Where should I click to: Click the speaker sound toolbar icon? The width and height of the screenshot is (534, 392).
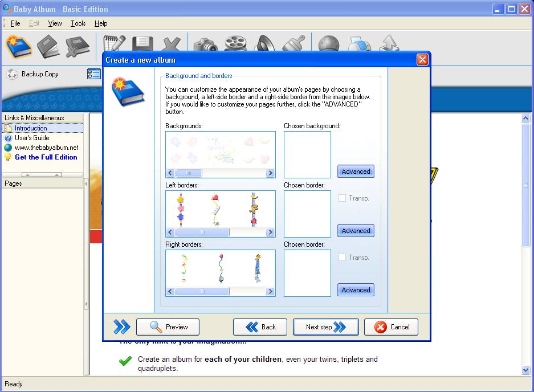266,43
